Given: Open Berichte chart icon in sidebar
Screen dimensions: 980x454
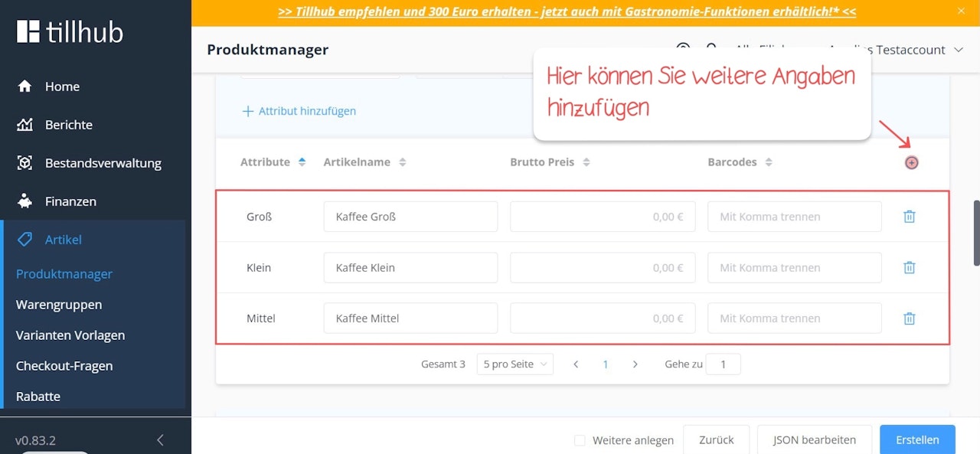Looking at the screenshot, I should 25,125.
